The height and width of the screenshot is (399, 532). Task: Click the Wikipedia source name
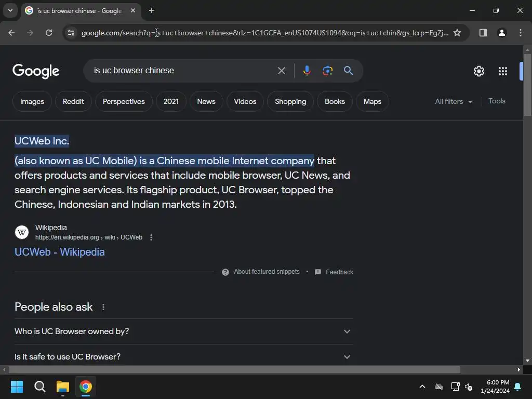click(x=51, y=228)
